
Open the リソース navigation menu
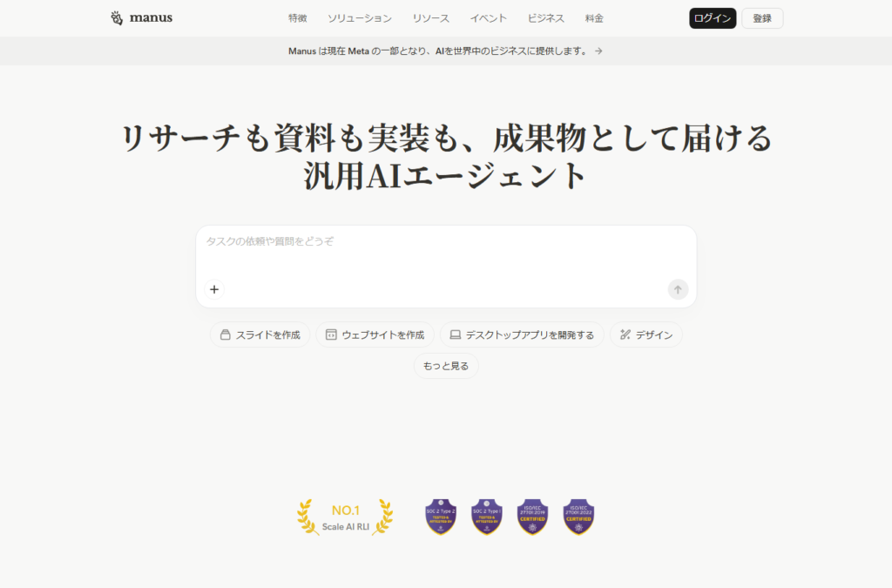[430, 18]
